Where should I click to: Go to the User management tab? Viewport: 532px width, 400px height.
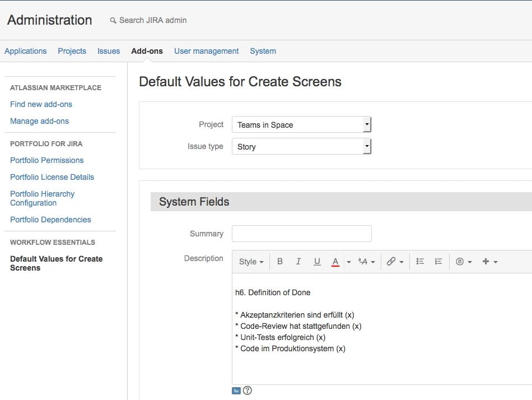tap(206, 51)
